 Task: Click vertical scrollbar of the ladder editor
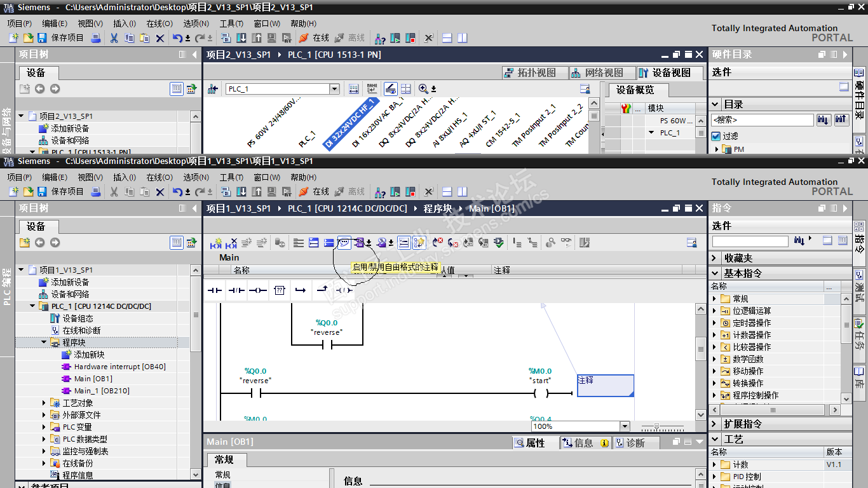pos(701,362)
